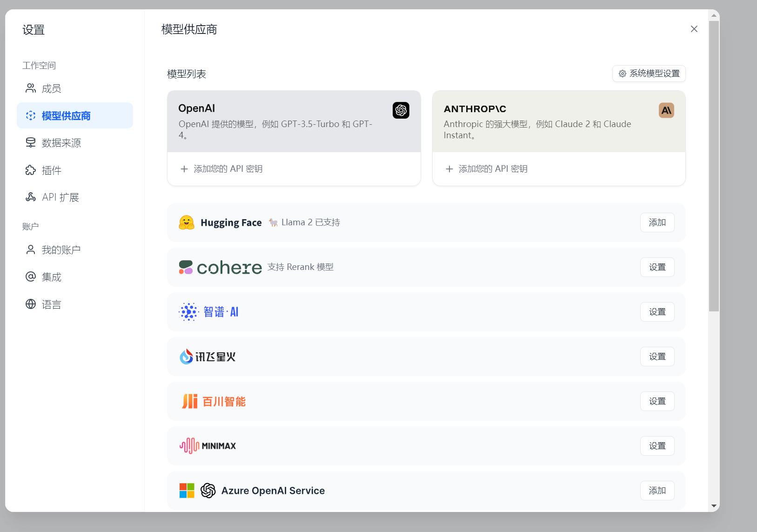The width and height of the screenshot is (757, 532).
Task: Click the Anthropic Claude 2 description text
Action: 537,129
